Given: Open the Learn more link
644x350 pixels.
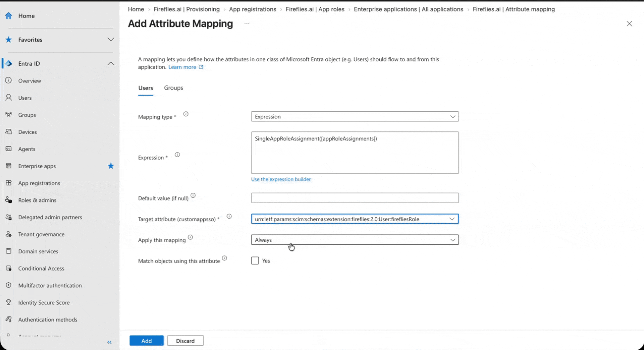Looking at the screenshot, I should (x=185, y=67).
